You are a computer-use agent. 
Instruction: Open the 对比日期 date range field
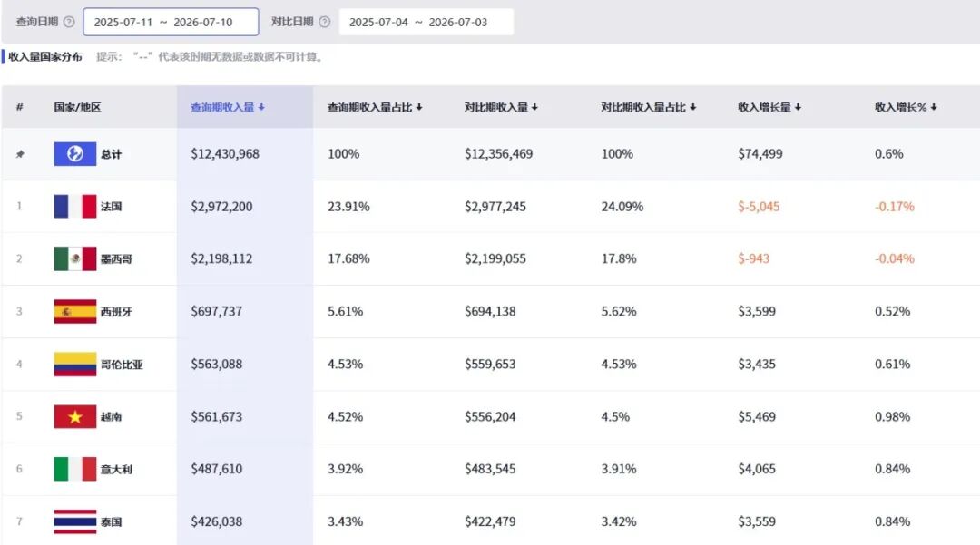tap(426, 22)
